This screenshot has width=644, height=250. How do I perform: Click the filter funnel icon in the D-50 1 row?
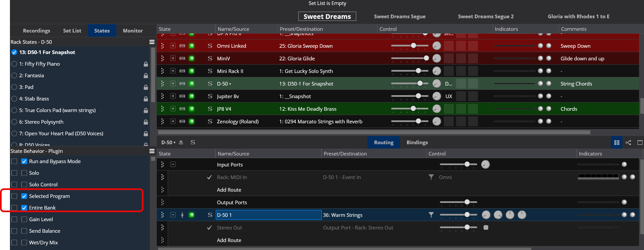(x=431, y=215)
